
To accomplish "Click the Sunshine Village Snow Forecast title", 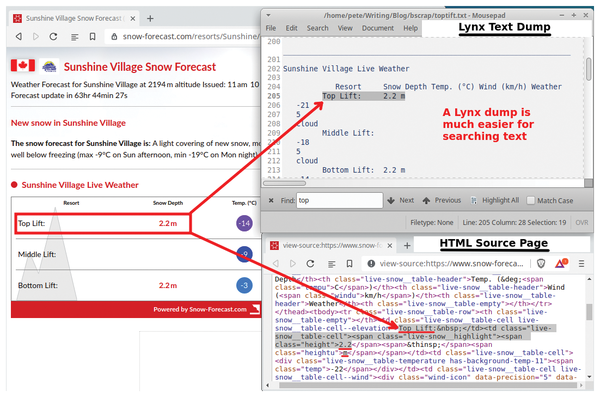I will pos(140,67).
